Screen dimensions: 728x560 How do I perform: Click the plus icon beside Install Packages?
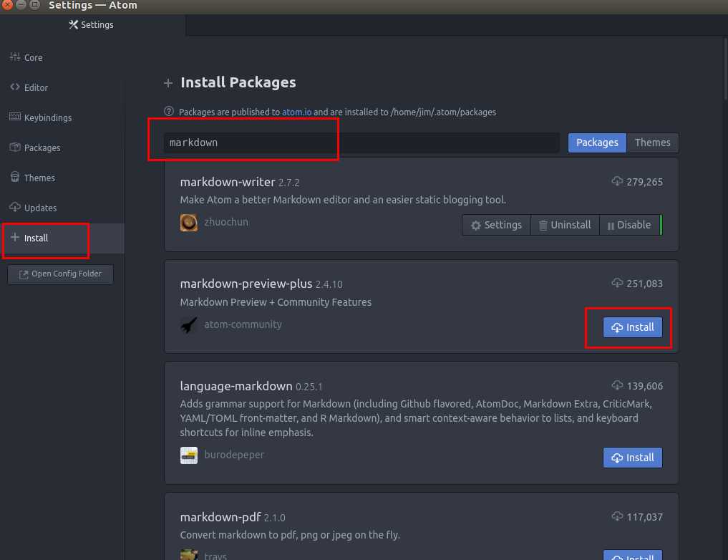(168, 83)
